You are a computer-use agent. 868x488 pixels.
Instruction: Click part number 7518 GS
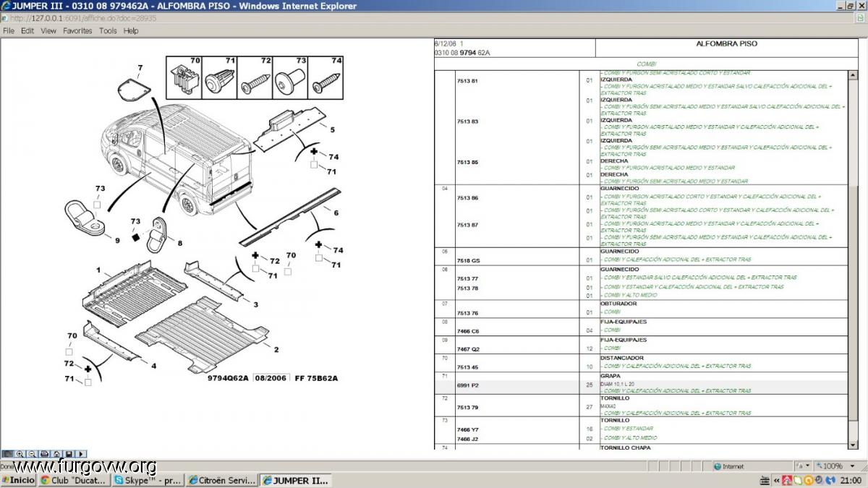[x=468, y=260]
